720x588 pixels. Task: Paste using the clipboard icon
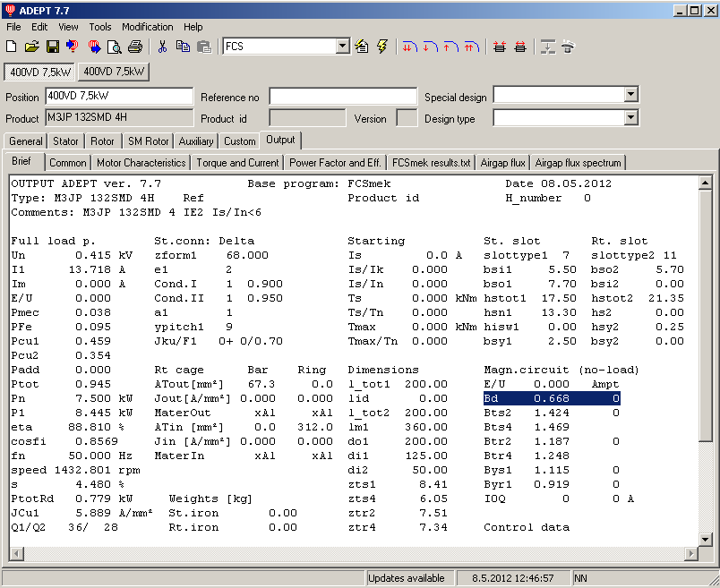tap(204, 47)
